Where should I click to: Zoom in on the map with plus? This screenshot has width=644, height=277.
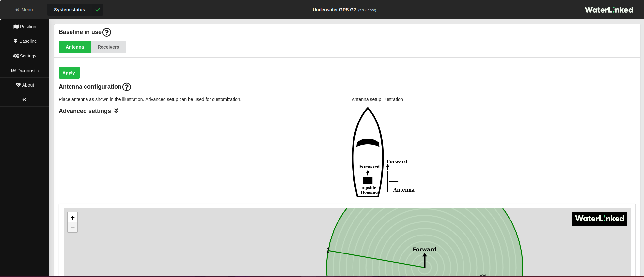coord(72,217)
